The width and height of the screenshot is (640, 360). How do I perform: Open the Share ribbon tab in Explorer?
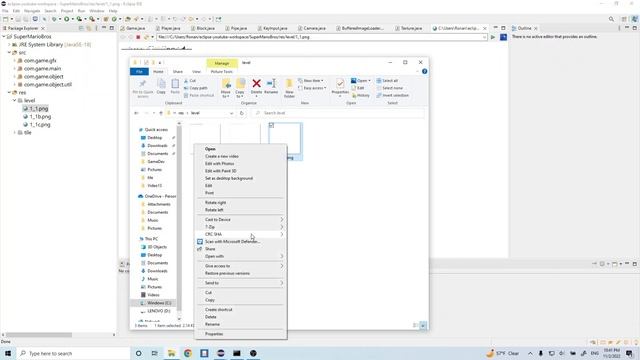(178, 71)
